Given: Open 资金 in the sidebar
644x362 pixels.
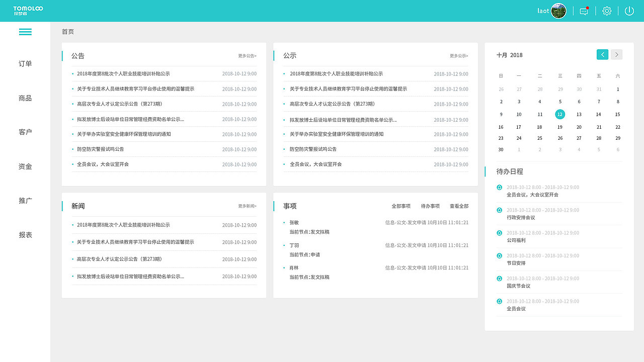Looking at the screenshot, I should [25, 166].
